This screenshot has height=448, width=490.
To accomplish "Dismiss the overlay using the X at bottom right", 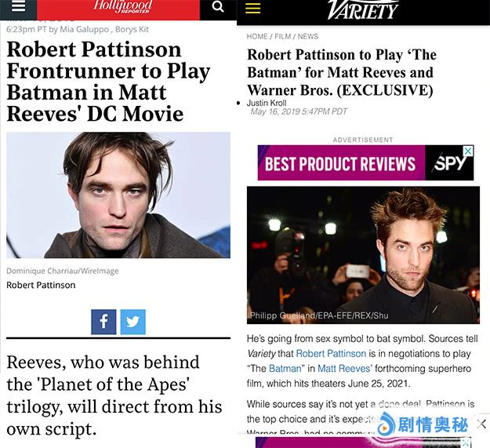I will [x=481, y=424].
